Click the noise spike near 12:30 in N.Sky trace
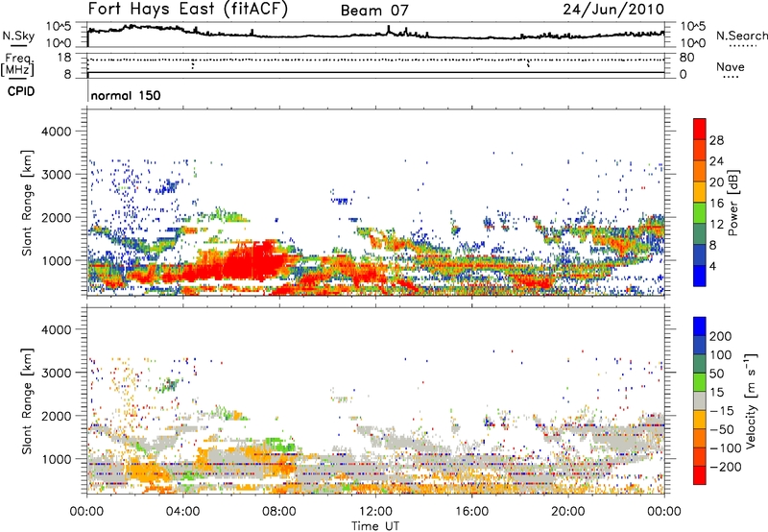Screen dimensions: 768x532 coord(389,30)
